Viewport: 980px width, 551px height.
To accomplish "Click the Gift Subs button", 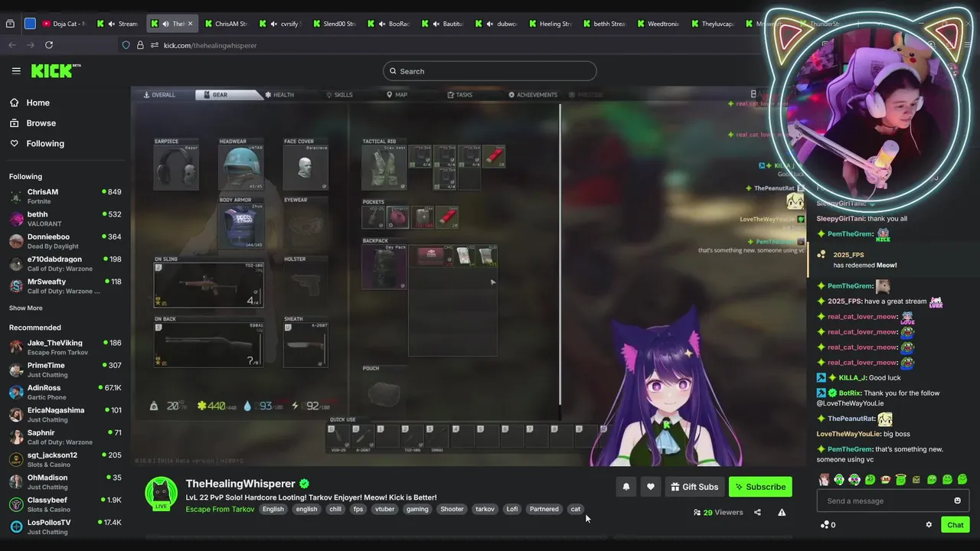I will 694,487.
